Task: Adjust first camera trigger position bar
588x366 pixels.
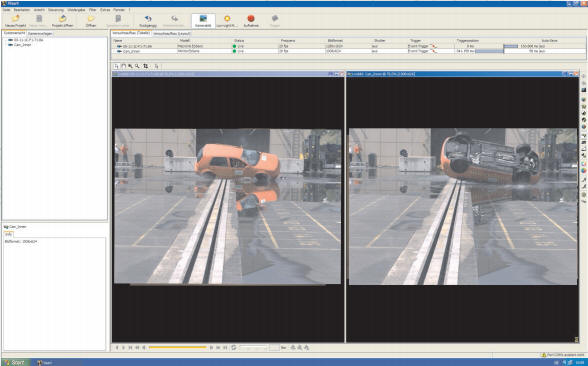Action: [510, 46]
